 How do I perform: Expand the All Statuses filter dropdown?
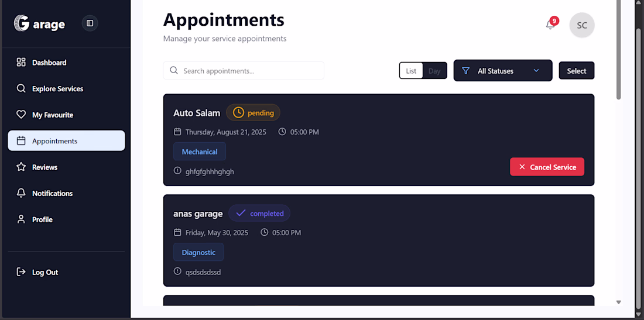[x=503, y=71]
